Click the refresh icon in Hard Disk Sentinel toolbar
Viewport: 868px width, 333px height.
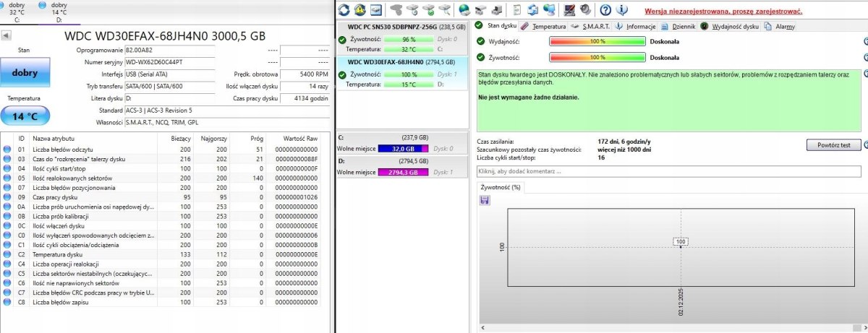(344, 10)
